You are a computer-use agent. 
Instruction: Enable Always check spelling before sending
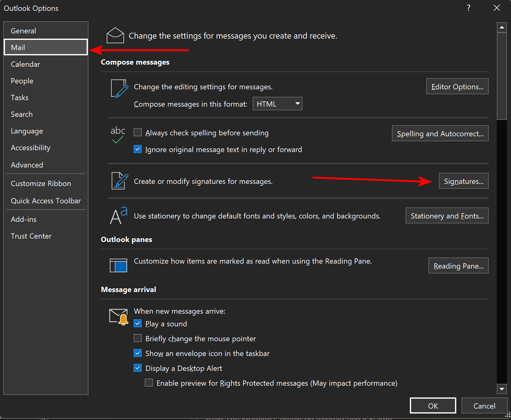point(138,133)
